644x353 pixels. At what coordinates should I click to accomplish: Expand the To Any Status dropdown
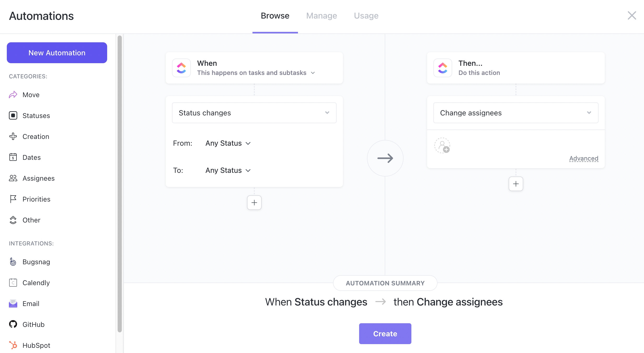228,170
